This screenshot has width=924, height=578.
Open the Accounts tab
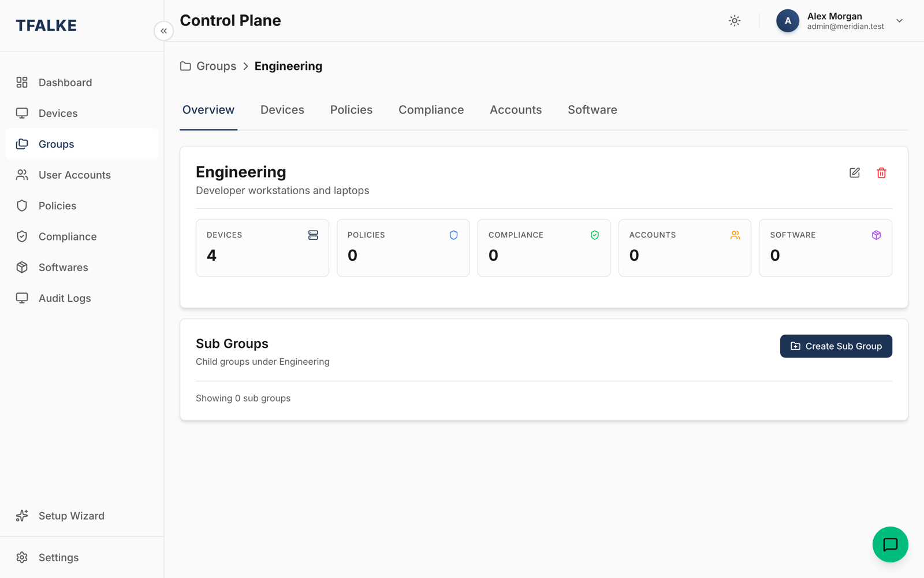click(x=516, y=110)
